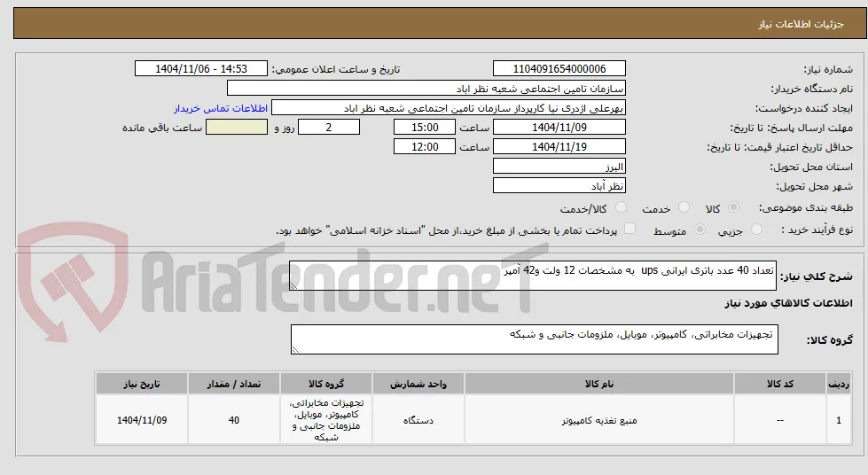The width and height of the screenshot is (868, 475).
Task: Click the request creator name field
Action: [x=449, y=108]
